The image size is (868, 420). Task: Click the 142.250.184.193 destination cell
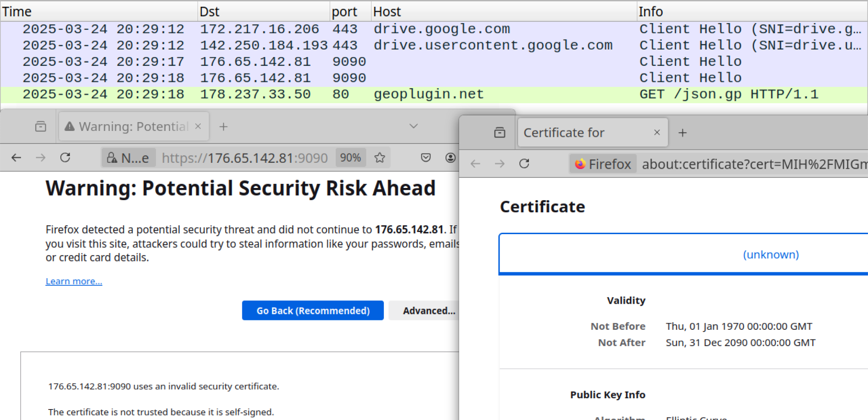pos(264,45)
